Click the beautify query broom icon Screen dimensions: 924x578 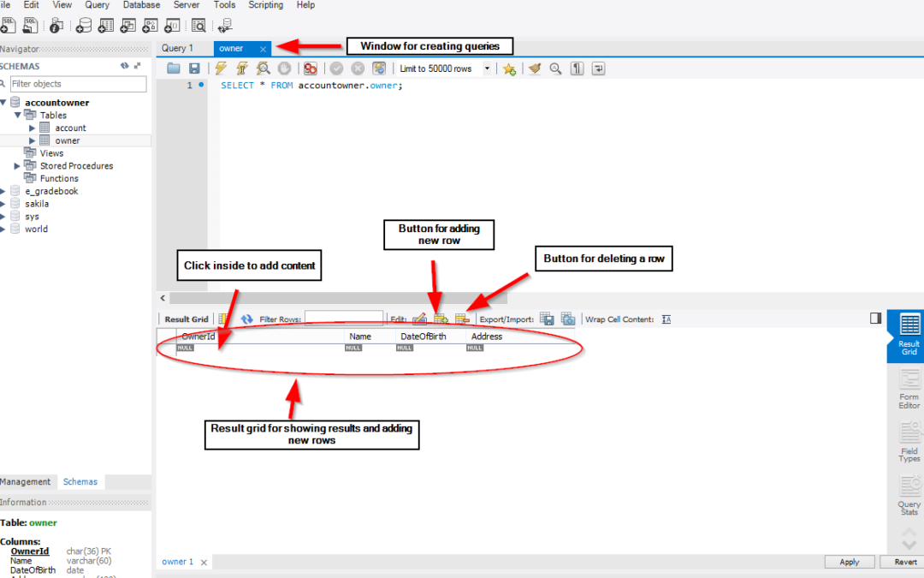pos(535,69)
